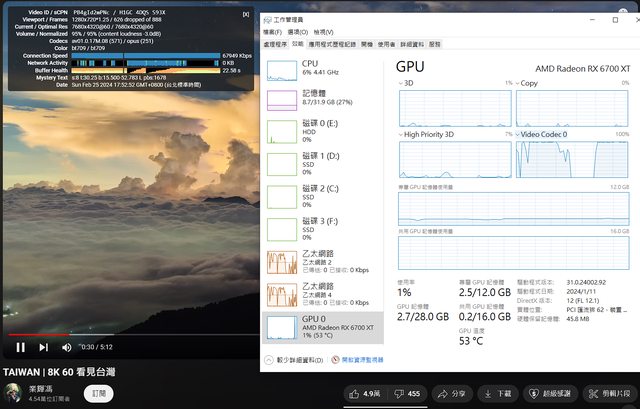Screen dimensions: 640x409
Task: Open the 3D engine graph dropdown
Action: coord(403,82)
